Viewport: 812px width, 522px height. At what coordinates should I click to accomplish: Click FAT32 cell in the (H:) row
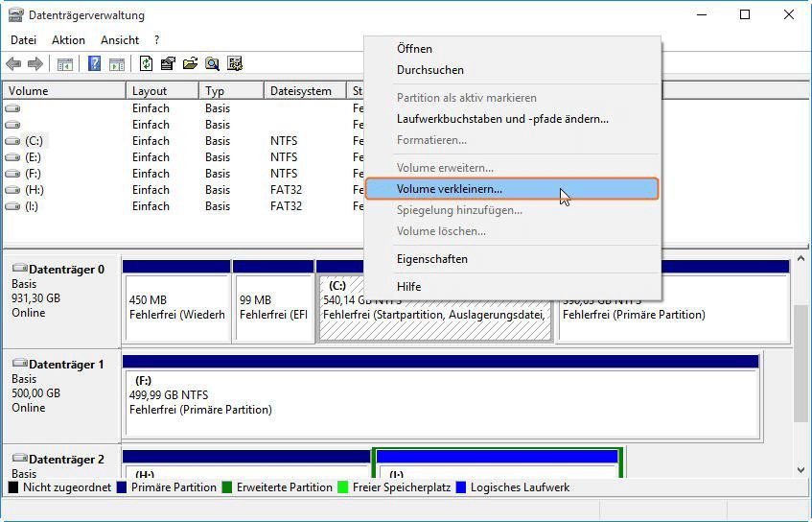point(286,190)
